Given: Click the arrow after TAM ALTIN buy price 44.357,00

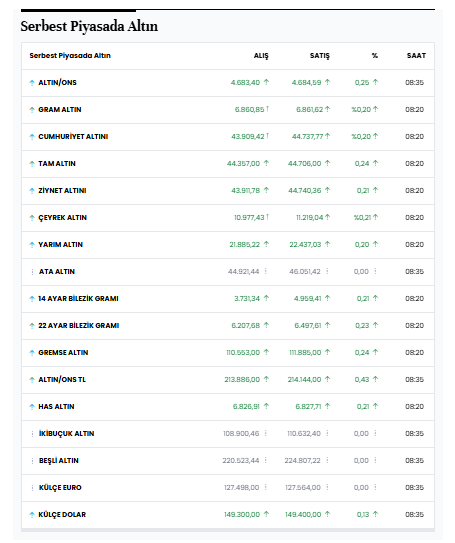Looking at the screenshot, I should pyautogui.click(x=266, y=163).
